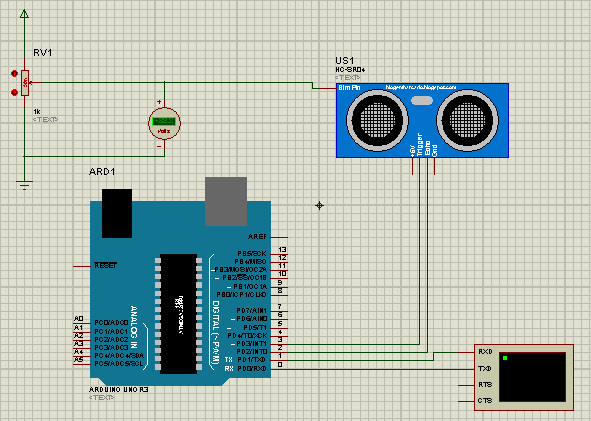Select the US1 reference label

click(x=344, y=61)
